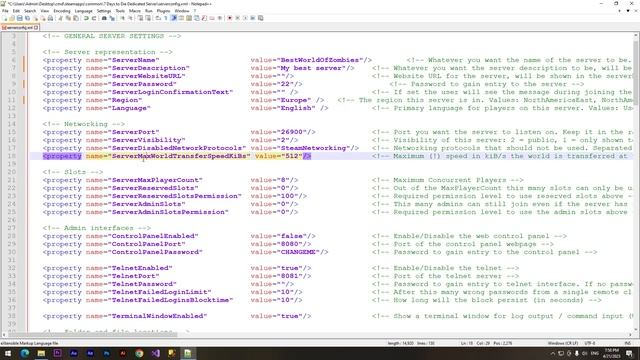
Task: Open Folder as Workspace toolbar icon
Action: pos(212,18)
